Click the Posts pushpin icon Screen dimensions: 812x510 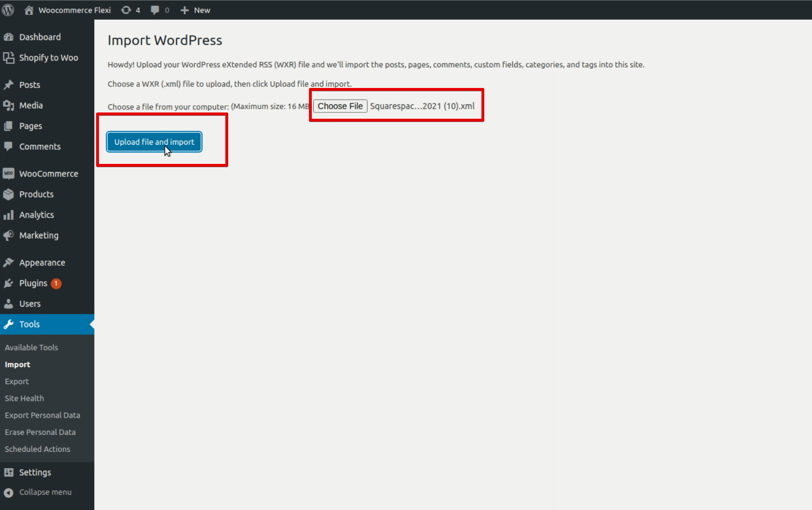(9, 85)
